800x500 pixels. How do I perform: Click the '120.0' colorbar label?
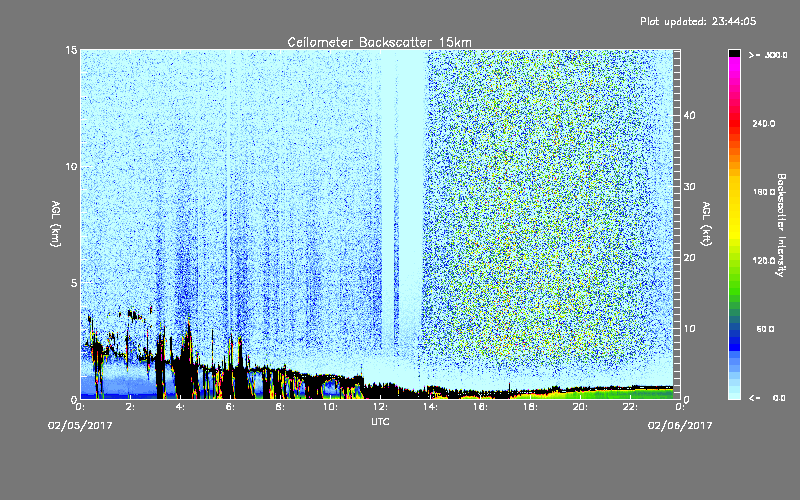click(764, 261)
